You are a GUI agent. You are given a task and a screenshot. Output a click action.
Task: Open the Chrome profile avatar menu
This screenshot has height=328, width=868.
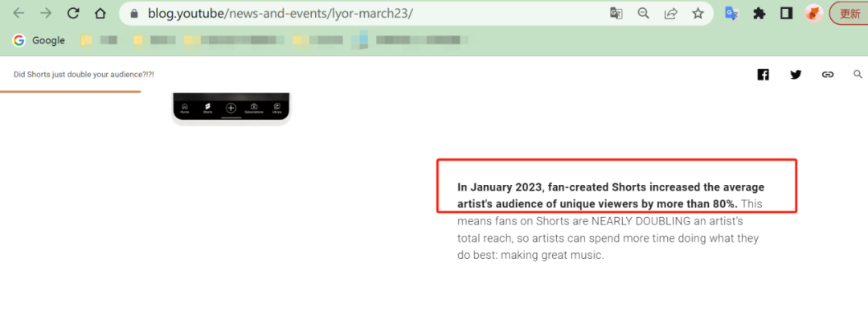pos(813,13)
